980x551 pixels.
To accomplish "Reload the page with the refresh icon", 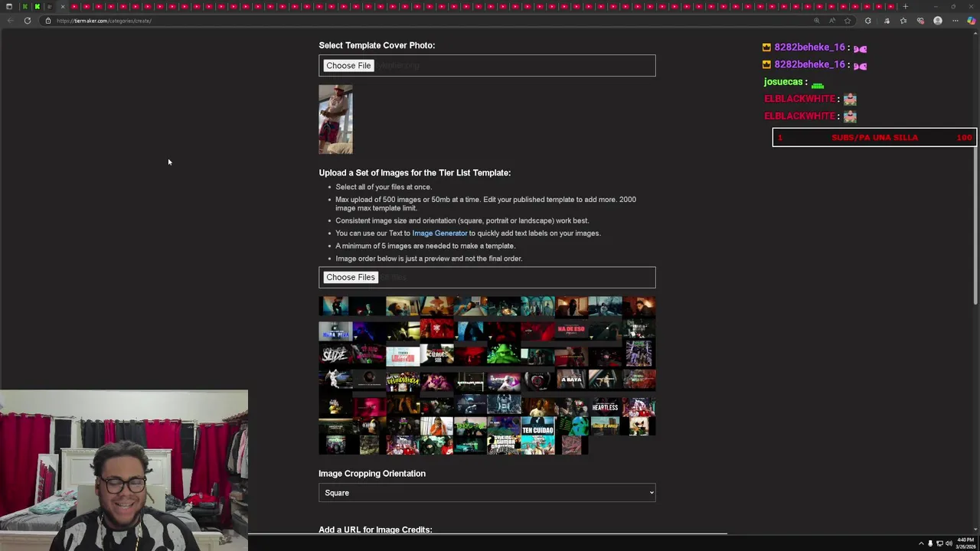I will click(28, 21).
